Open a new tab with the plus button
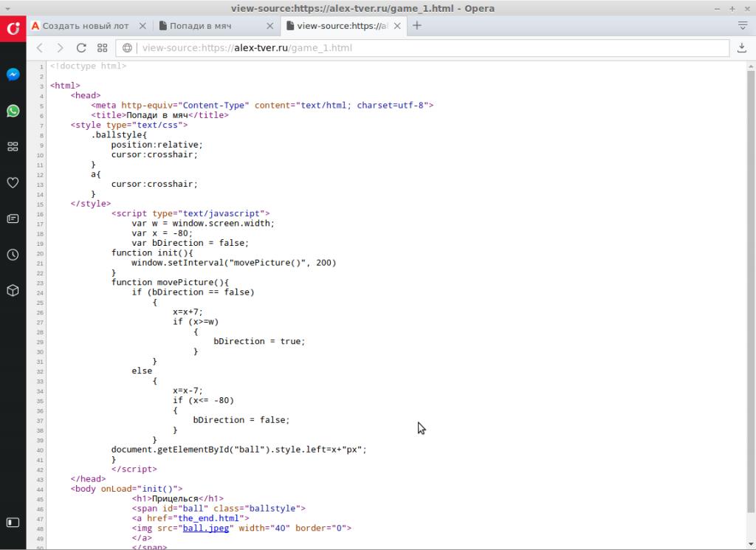 (417, 26)
